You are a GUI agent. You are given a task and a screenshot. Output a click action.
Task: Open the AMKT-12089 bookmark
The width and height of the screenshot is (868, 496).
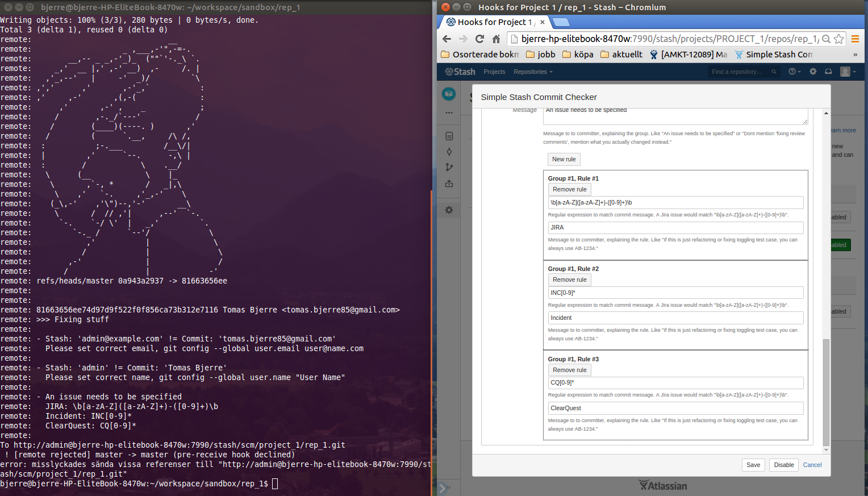(x=688, y=55)
